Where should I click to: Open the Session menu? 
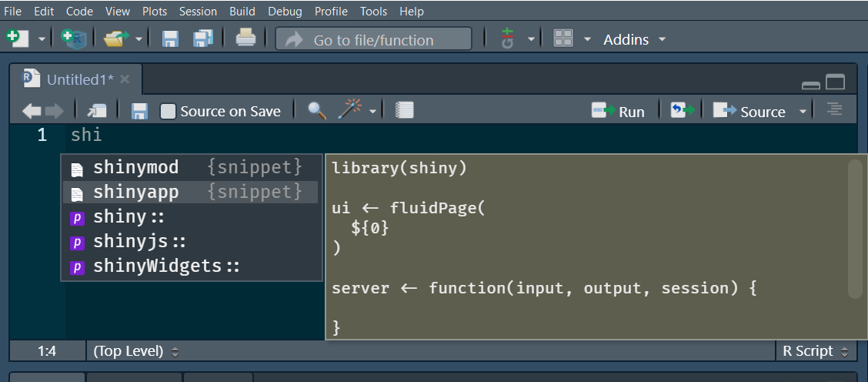pos(199,11)
